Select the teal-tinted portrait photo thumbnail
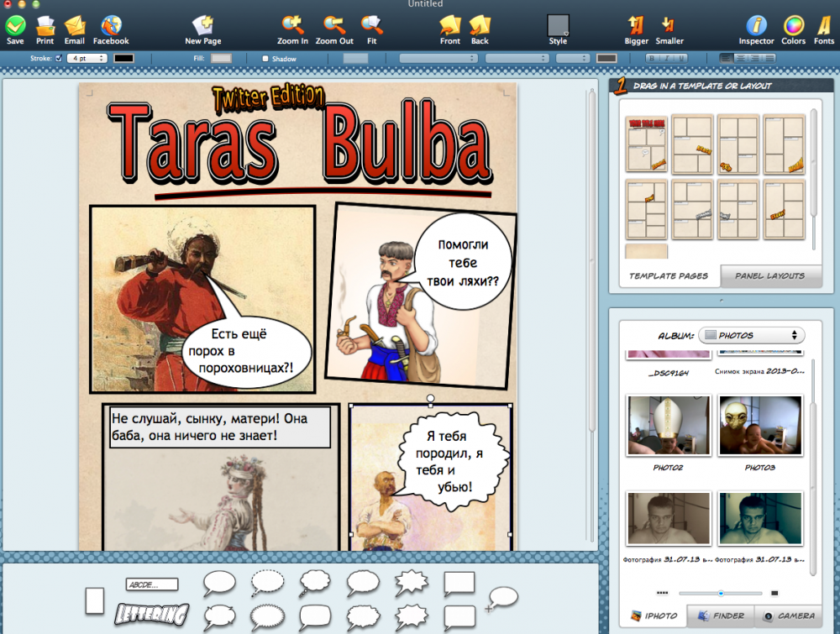The image size is (840, 634). 760,518
